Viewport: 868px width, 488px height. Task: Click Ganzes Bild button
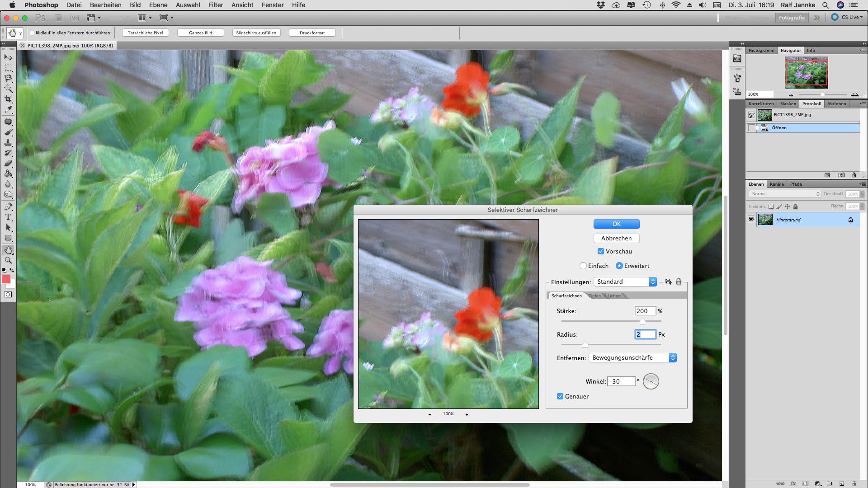coord(200,33)
